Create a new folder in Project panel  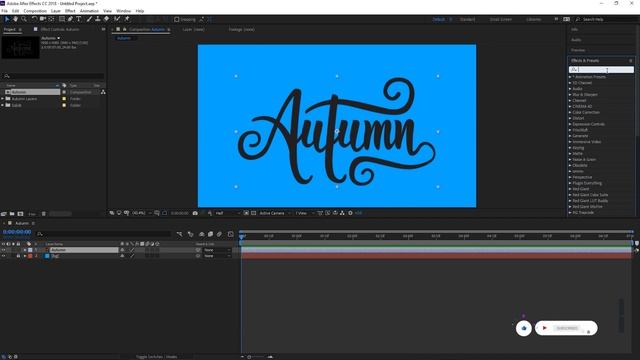pos(12,213)
